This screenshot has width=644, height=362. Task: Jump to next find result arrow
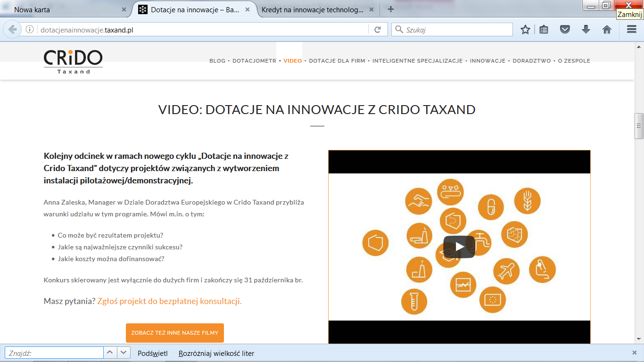pyautogui.click(x=124, y=353)
